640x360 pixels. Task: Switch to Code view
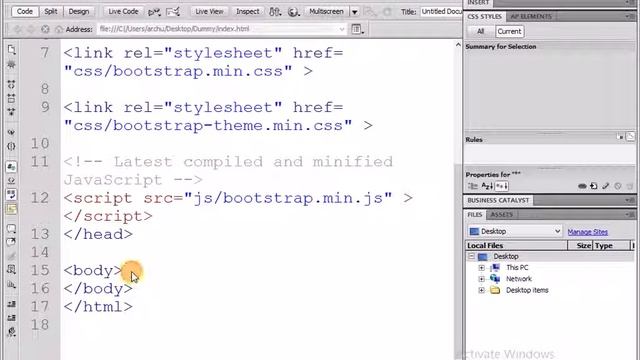coord(24,11)
